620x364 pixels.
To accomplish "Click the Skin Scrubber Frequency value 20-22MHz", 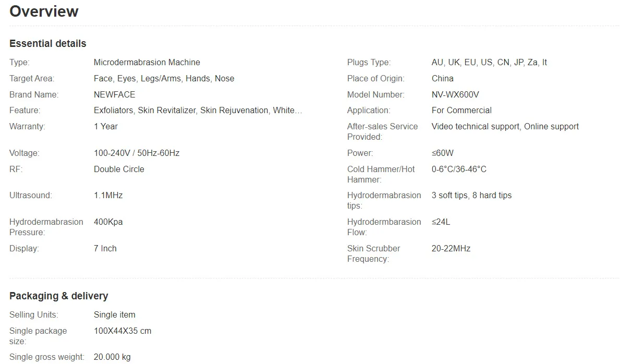I will coord(451,249).
